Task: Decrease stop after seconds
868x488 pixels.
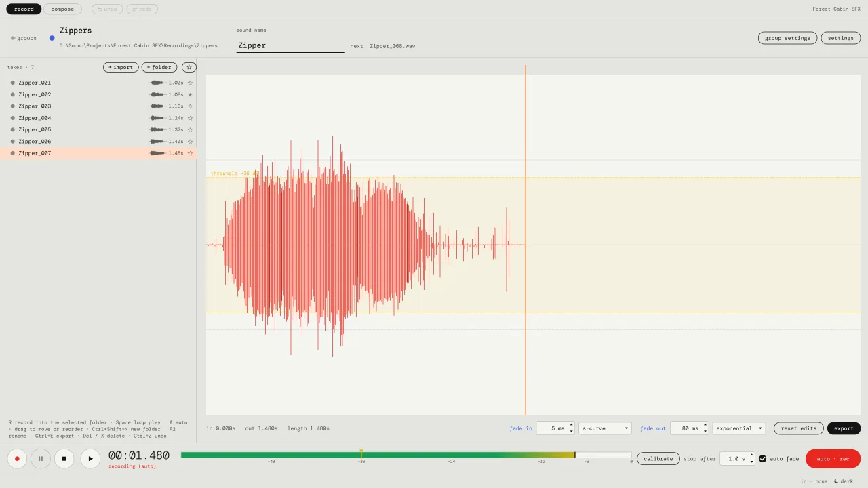Action: (x=751, y=462)
